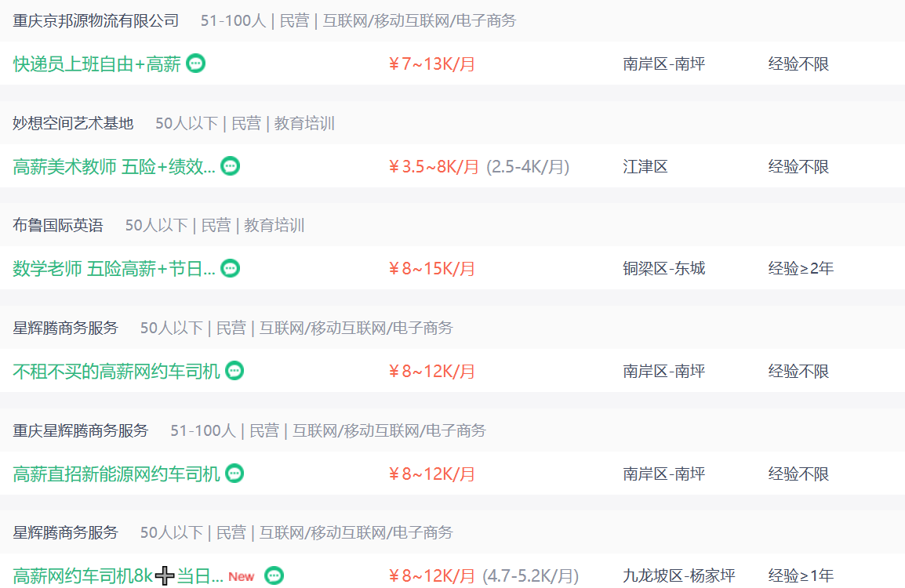Open job 高薪网约车司机8k listing
The width and height of the screenshot is (905, 588).
coord(118,576)
